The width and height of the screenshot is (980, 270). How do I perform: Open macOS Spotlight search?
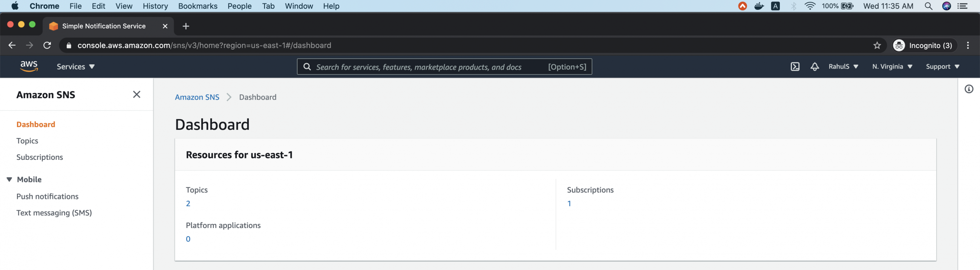[x=928, y=6]
